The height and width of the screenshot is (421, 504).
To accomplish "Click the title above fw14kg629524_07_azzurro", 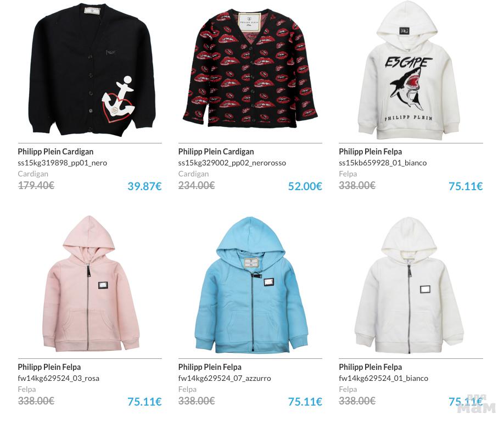I will pyautogui.click(x=210, y=367).
